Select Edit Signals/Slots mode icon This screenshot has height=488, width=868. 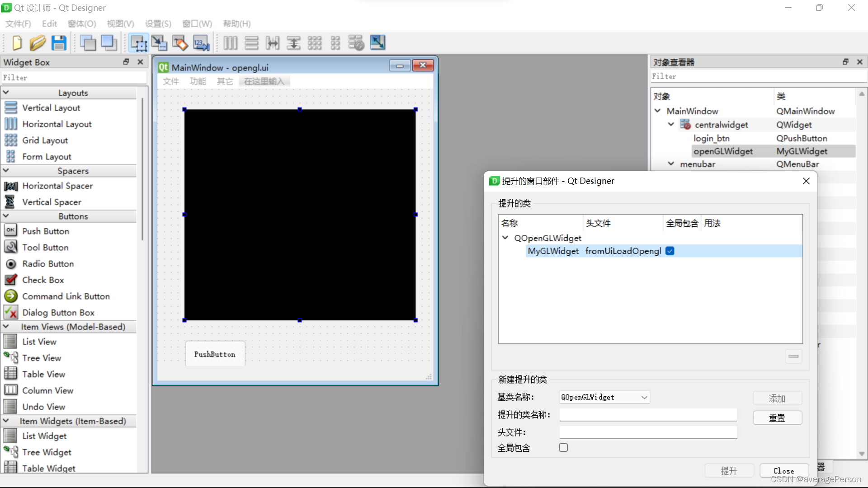[x=159, y=43]
